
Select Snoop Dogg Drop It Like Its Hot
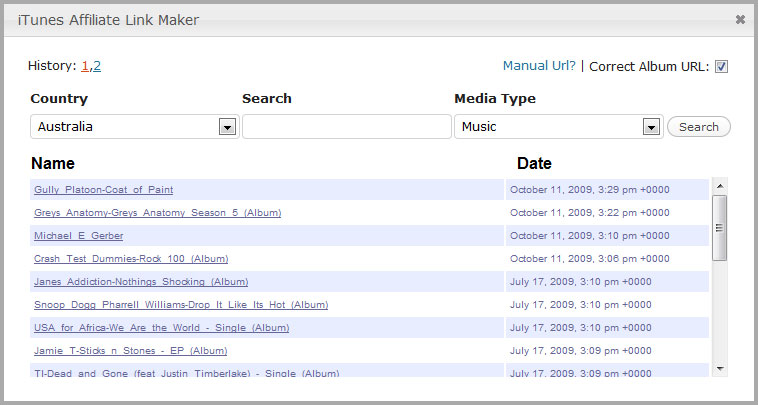(181, 305)
